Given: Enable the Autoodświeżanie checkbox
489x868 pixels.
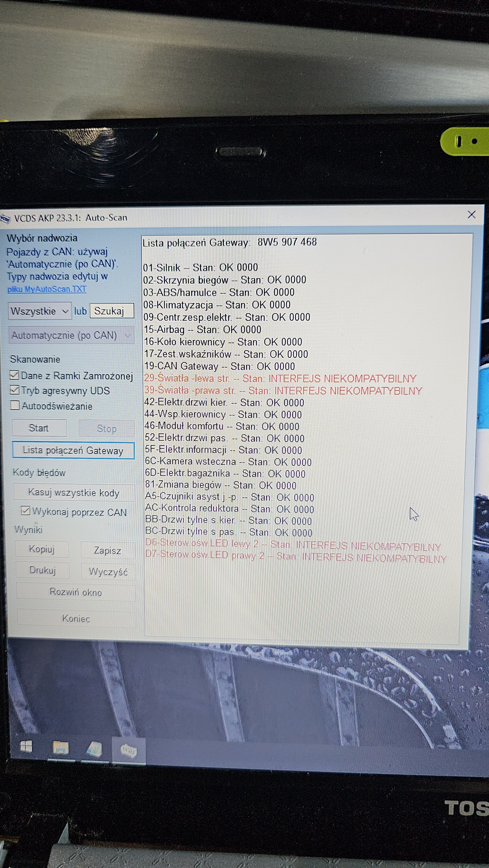Looking at the screenshot, I should tap(15, 405).
